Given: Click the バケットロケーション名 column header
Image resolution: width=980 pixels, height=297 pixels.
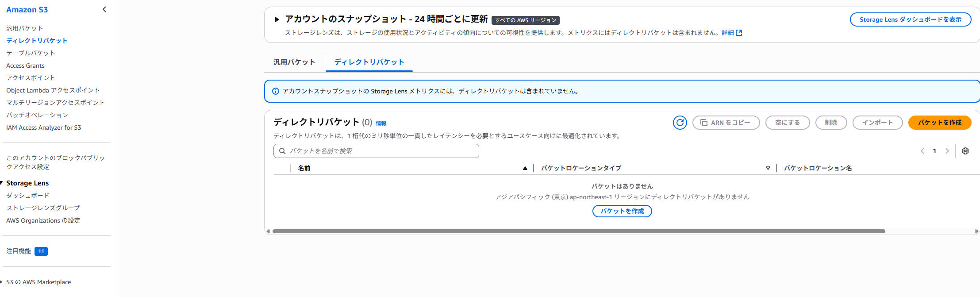Looking at the screenshot, I should 818,168.
